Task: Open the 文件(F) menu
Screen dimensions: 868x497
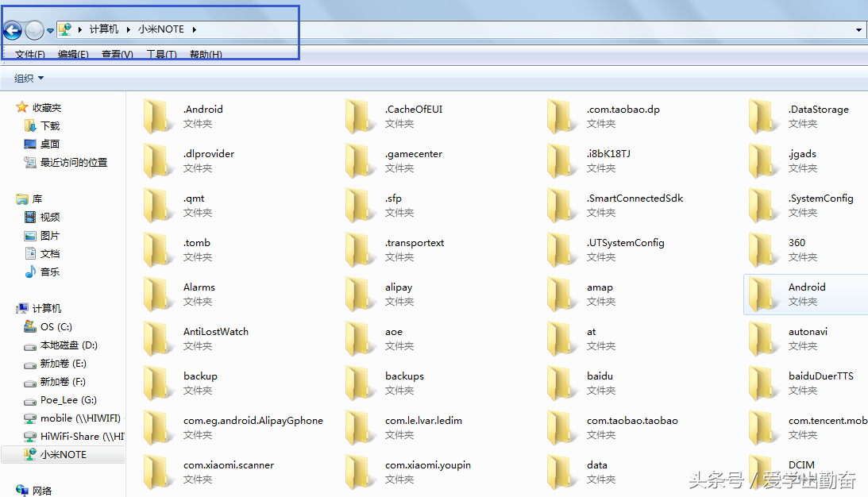Action: click(x=30, y=54)
